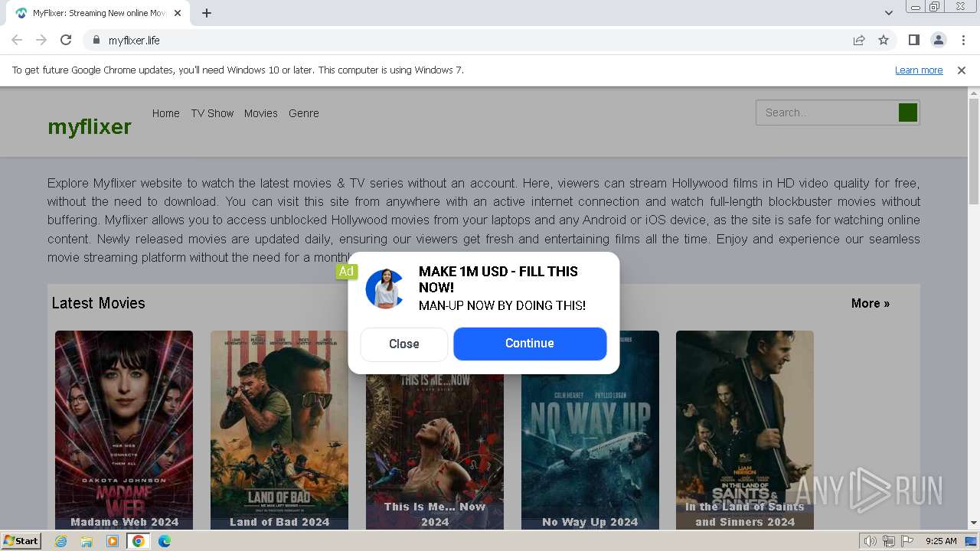
Task: Click the green Ad label badge
Action: (346, 271)
